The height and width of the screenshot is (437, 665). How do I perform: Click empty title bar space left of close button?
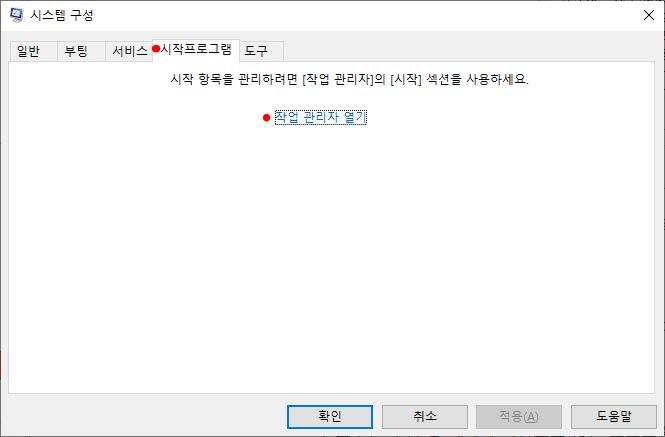point(365,15)
